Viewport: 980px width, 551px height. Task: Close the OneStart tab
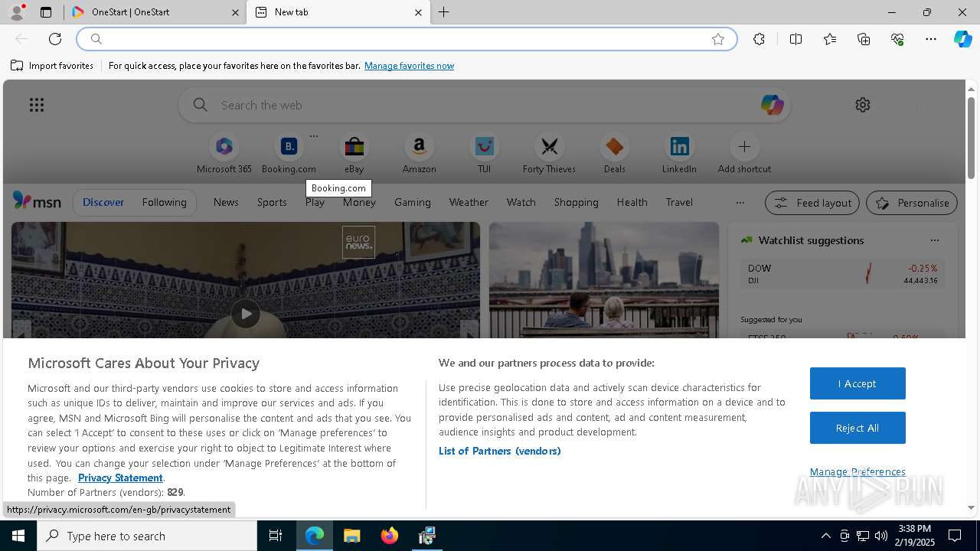(235, 12)
